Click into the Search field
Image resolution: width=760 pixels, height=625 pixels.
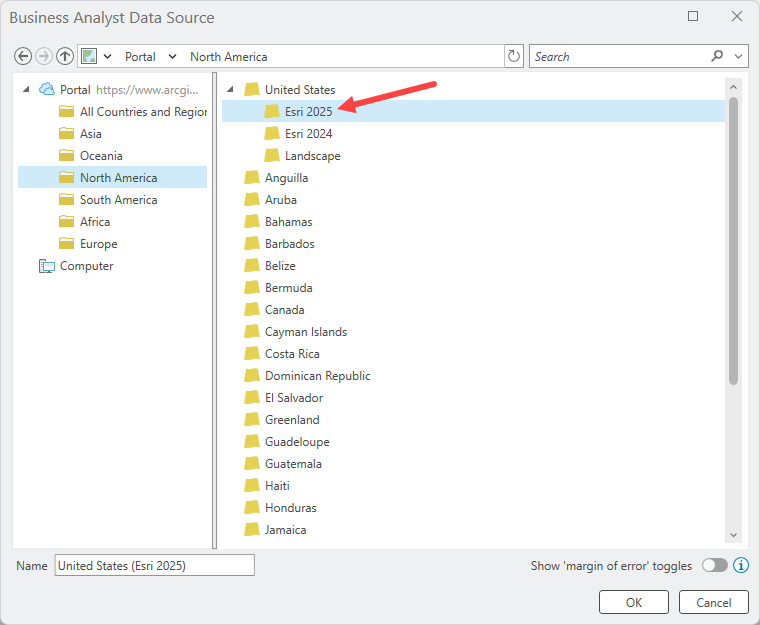[620, 57]
